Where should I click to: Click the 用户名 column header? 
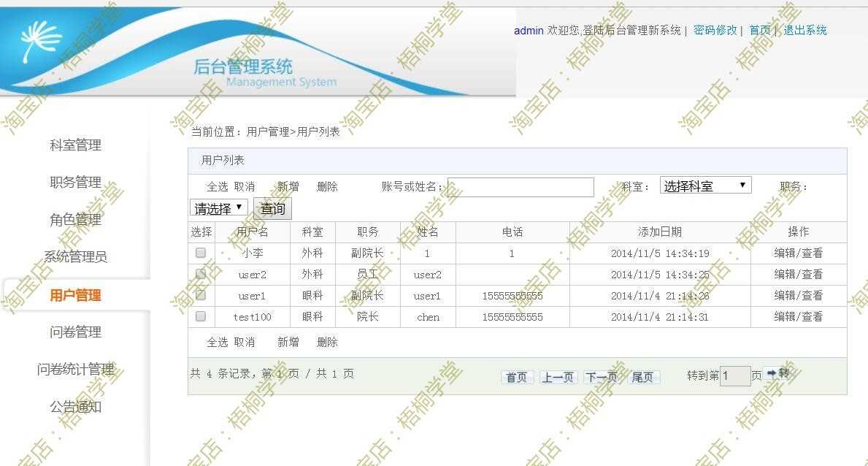pos(253,232)
